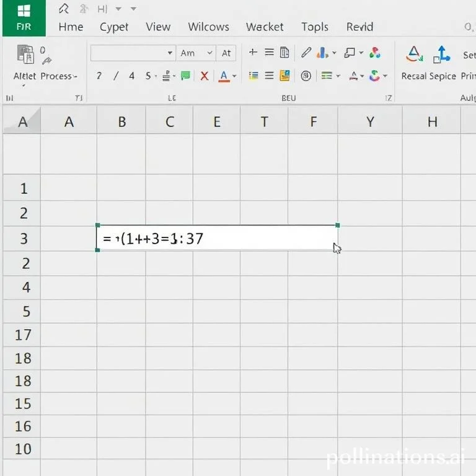The height and width of the screenshot is (476, 476).
Task: Select row header 15
Action: click(22, 403)
